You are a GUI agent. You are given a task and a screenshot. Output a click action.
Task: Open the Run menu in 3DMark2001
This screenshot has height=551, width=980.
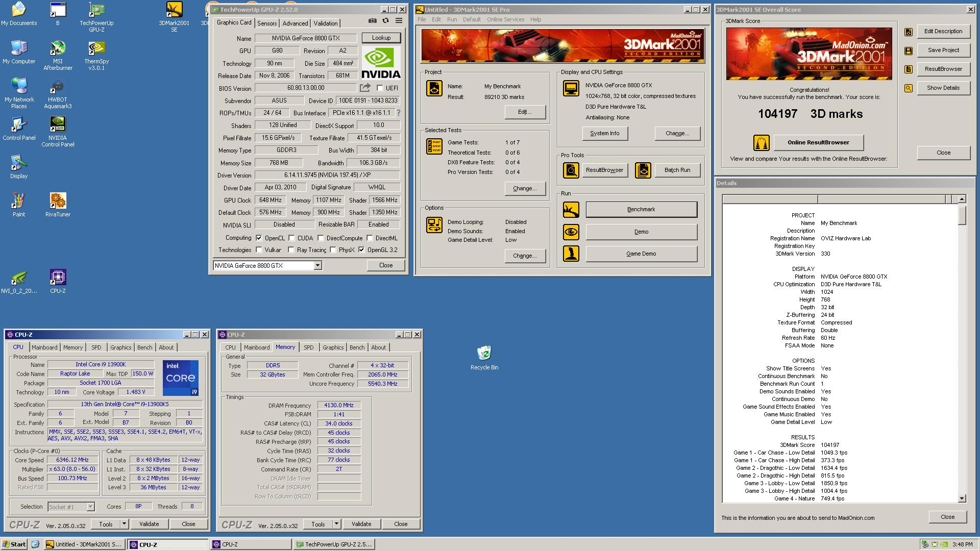point(452,19)
